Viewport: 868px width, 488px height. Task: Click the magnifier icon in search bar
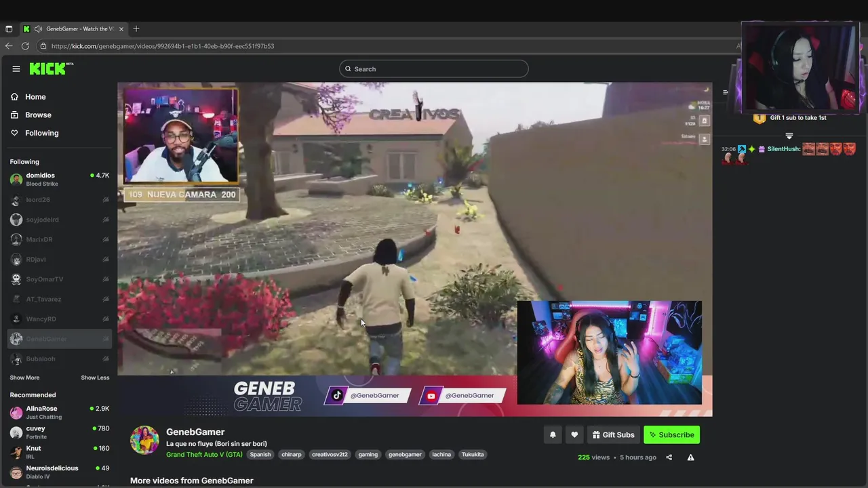pyautogui.click(x=348, y=69)
